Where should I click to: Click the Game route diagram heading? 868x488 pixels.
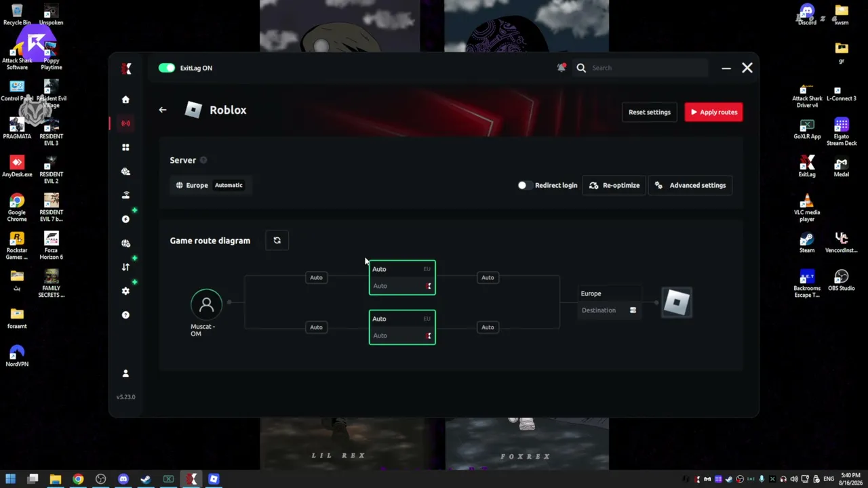(x=210, y=241)
